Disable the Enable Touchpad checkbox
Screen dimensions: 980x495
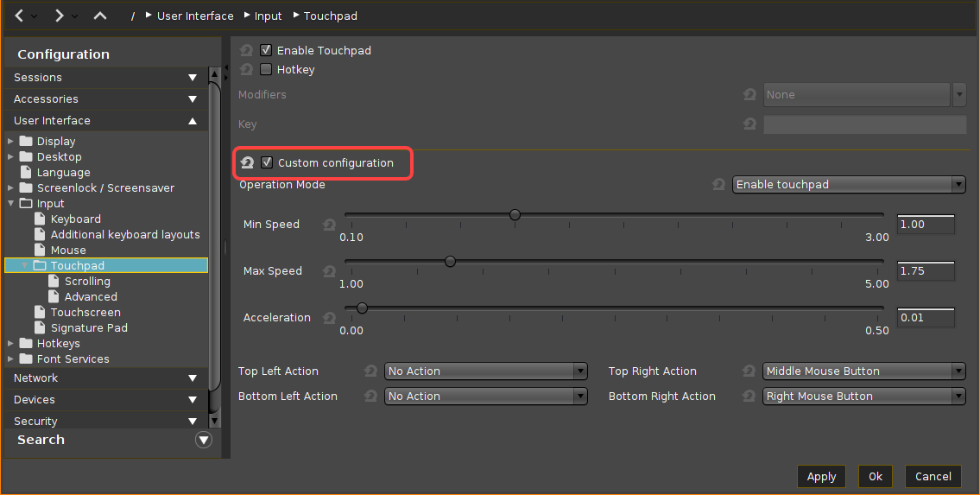click(x=266, y=51)
